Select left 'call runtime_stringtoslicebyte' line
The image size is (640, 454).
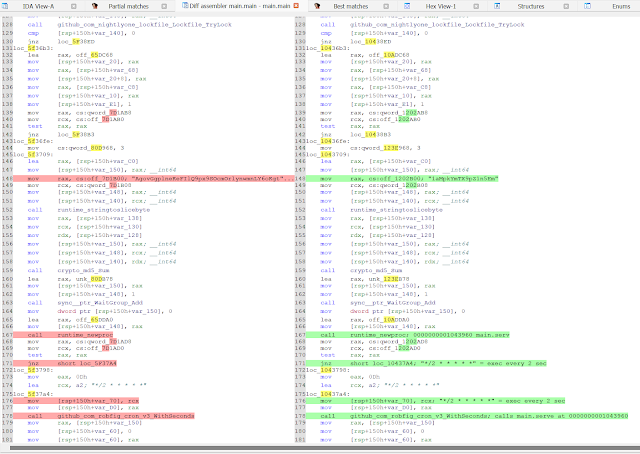(89, 210)
